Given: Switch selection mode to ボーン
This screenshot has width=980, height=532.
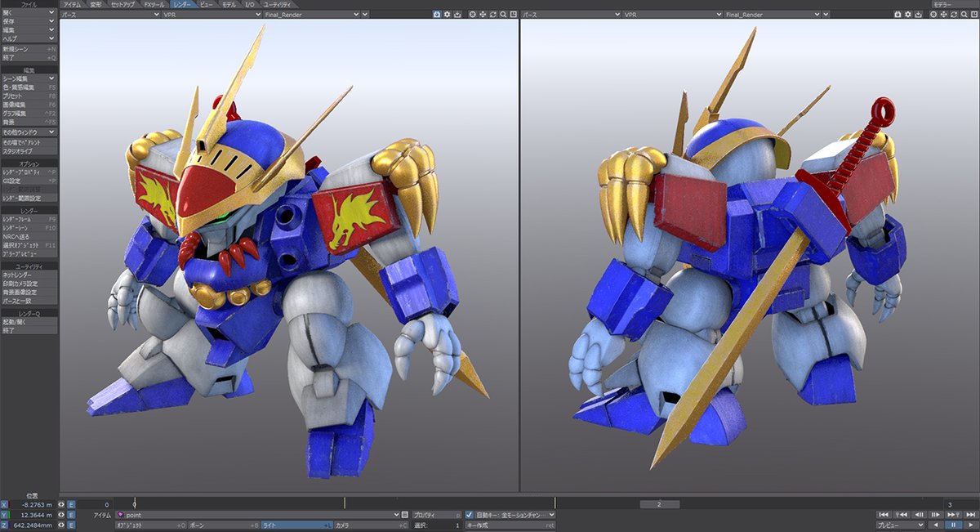Looking at the screenshot, I should coord(224,525).
